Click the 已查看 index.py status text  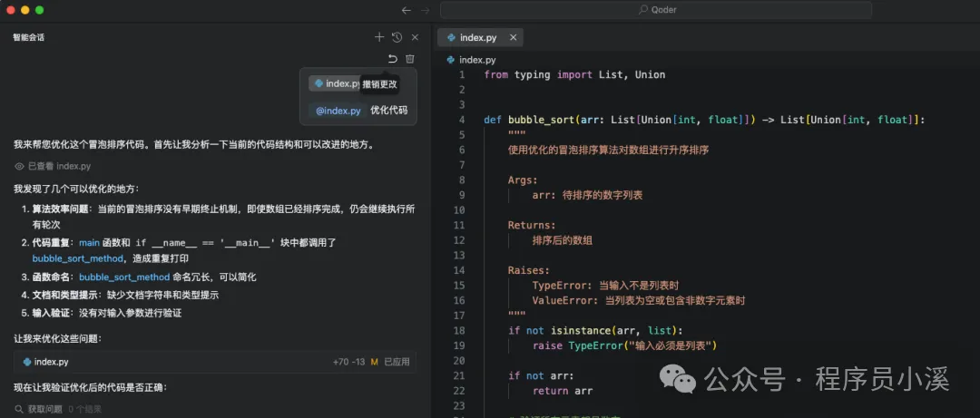tap(59, 166)
